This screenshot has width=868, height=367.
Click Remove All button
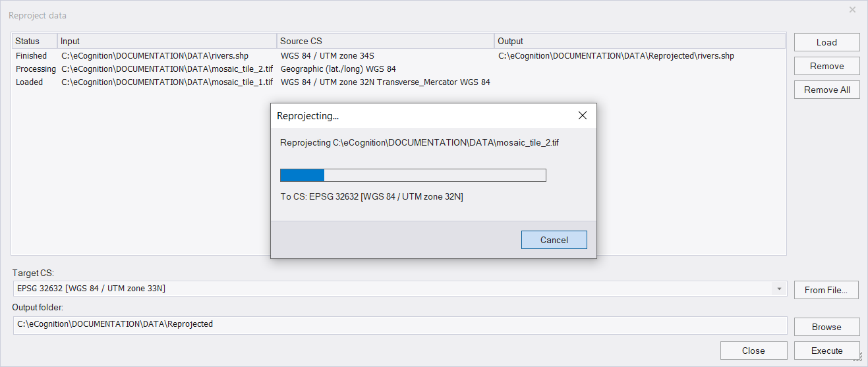coord(826,90)
